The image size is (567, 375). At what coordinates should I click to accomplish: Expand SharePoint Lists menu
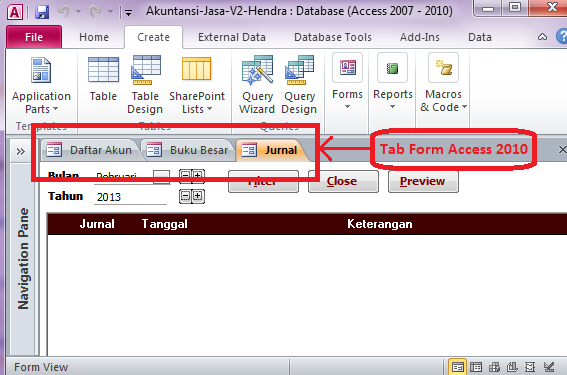tap(197, 85)
